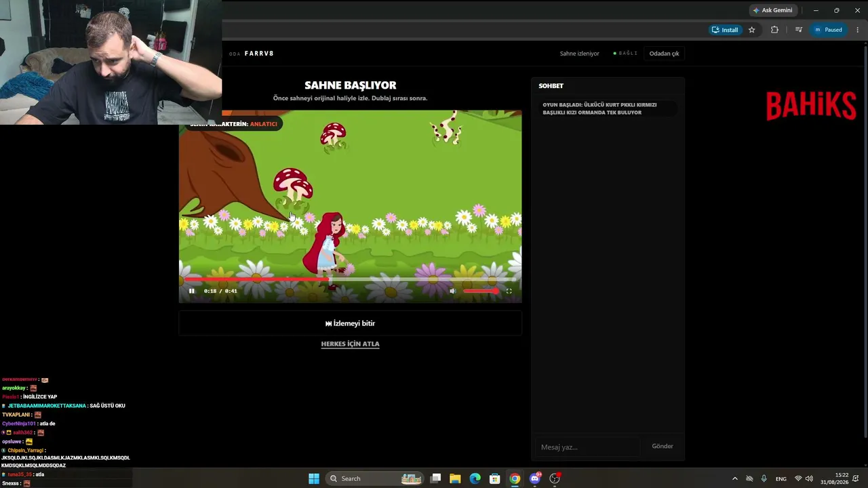Click the SOHBET panel heading
This screenshot has width=868, height=488.
pos(551,86)
